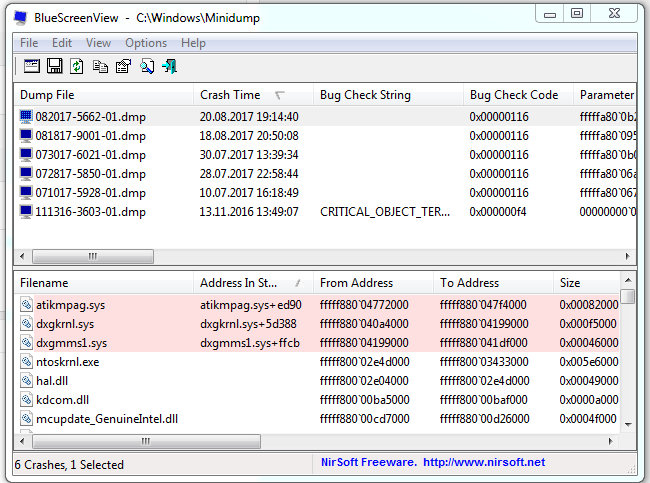The image size is (650, 483).
Task: Open the Options menu
Action: coord(146,43)
